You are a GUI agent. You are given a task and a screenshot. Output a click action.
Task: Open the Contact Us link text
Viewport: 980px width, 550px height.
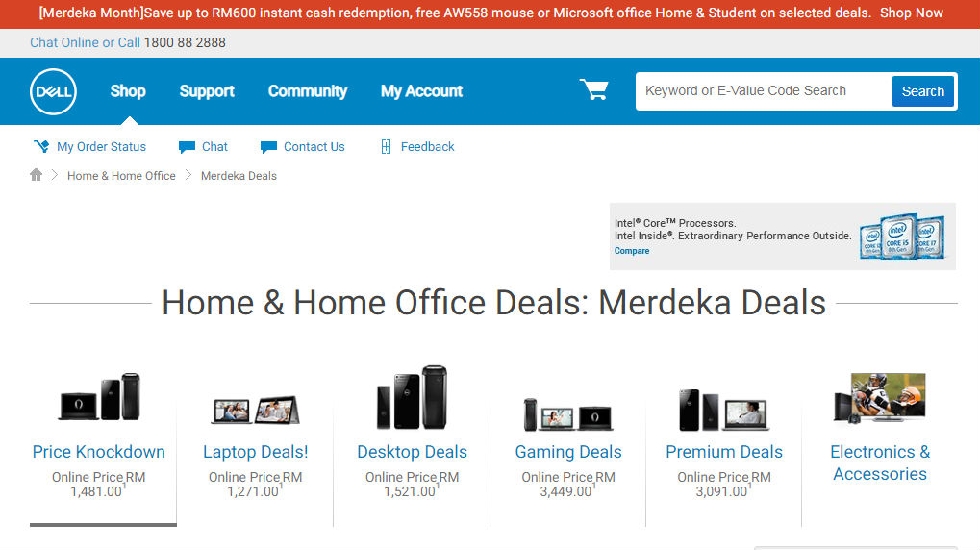coord(314,147)
